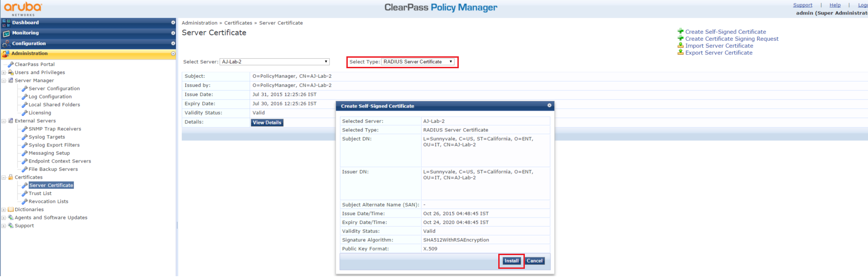This screenshot has width=868, height=278.
Task: Cancel the Create Self-Signed Certificate dialog
Action: [534, 261]
